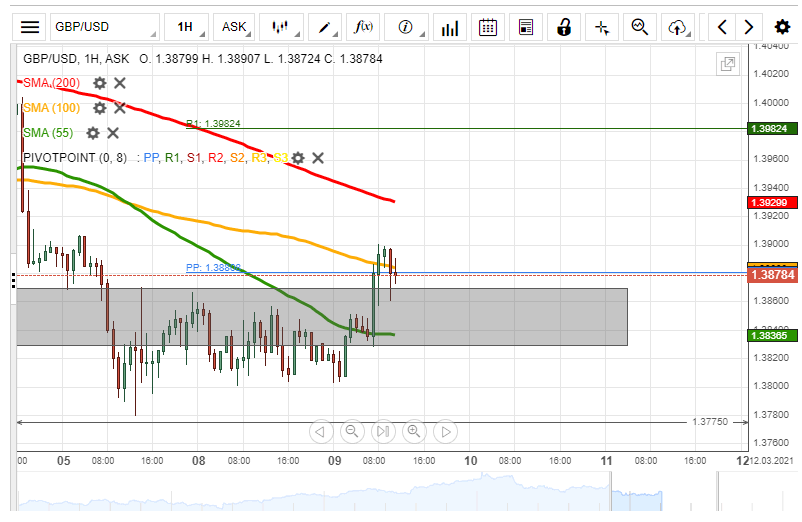Click the PP pivot line label
Screen dimensions: 802x522
pyautogui.click(x=213, y=267)
